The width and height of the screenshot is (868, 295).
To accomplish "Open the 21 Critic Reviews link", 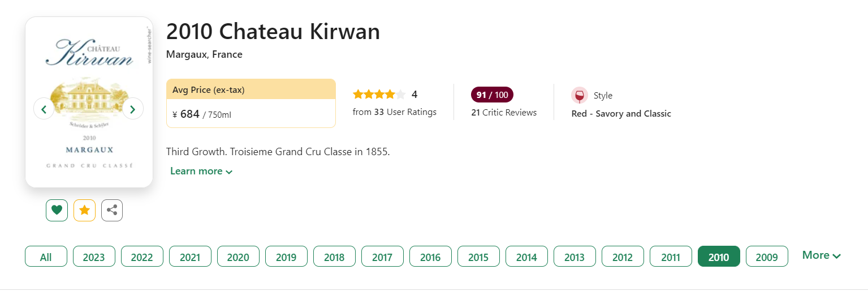I will 504,112.
